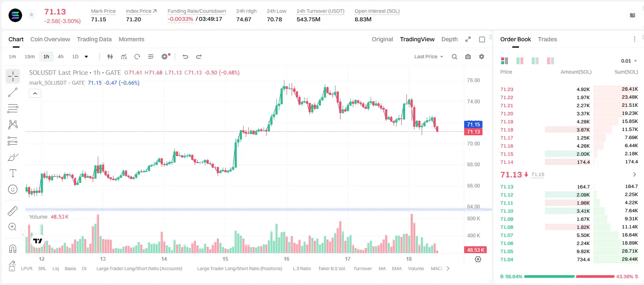Take a chart snapshot with the camera icon
644x285 pixels.
pos(468,57)
